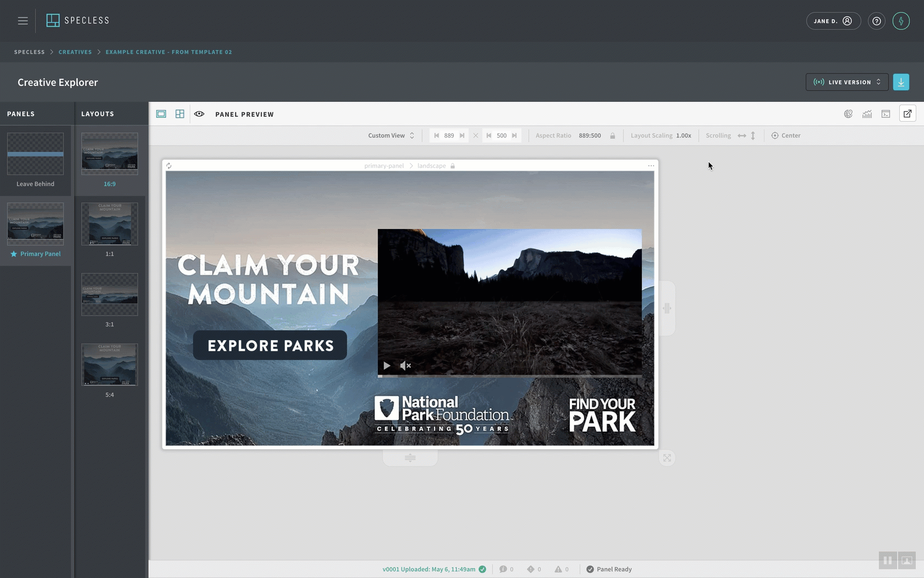
Task: Decrease width with left stepper arrow
Action: tap(436, 135)
